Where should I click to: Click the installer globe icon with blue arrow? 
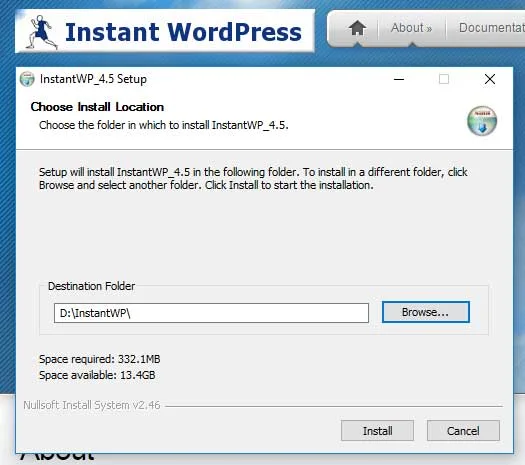[482, 121]
